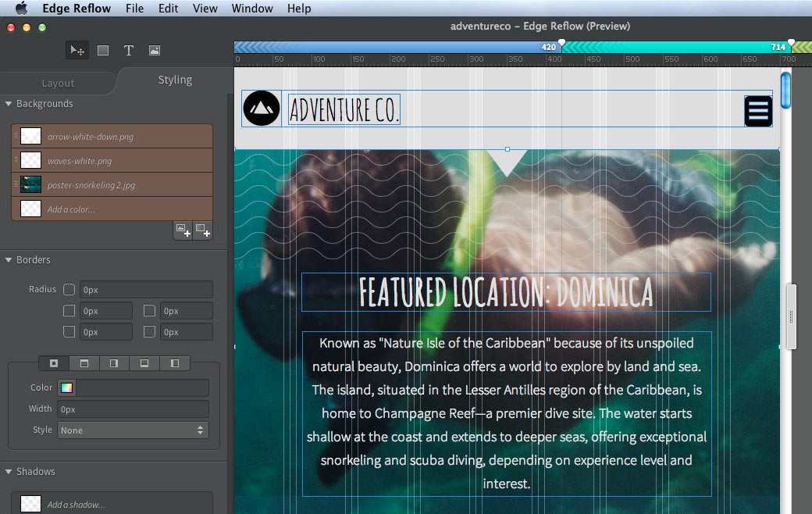
Task: Collapse the Backgrounds section
Action: tap(9, 104)
